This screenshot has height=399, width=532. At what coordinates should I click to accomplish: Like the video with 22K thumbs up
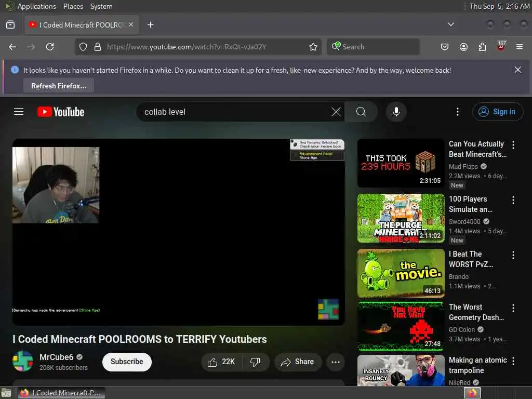pos(222,362)
